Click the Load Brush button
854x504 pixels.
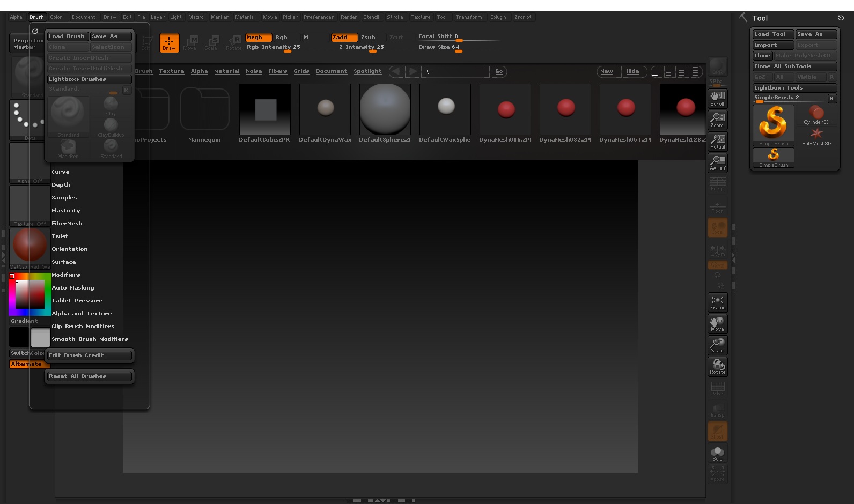pyautogui.click(x=67, y=36)
